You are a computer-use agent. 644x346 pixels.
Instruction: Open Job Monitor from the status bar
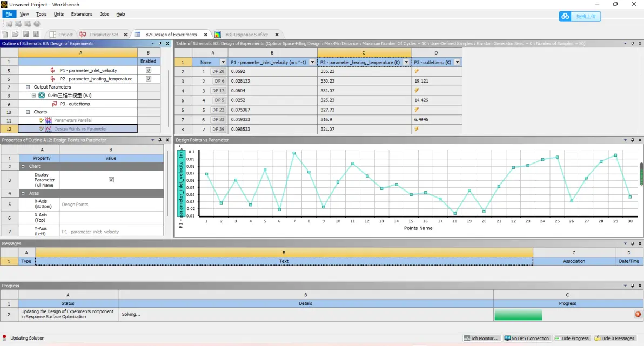click(481, 338)
